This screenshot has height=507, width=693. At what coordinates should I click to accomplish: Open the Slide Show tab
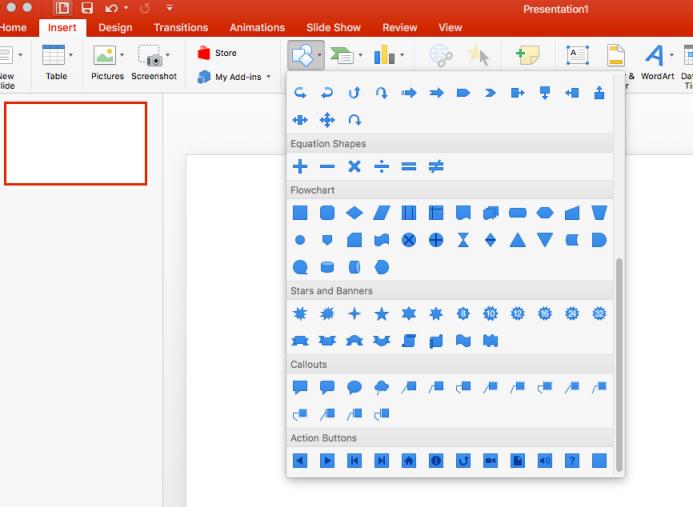(334, 27)
